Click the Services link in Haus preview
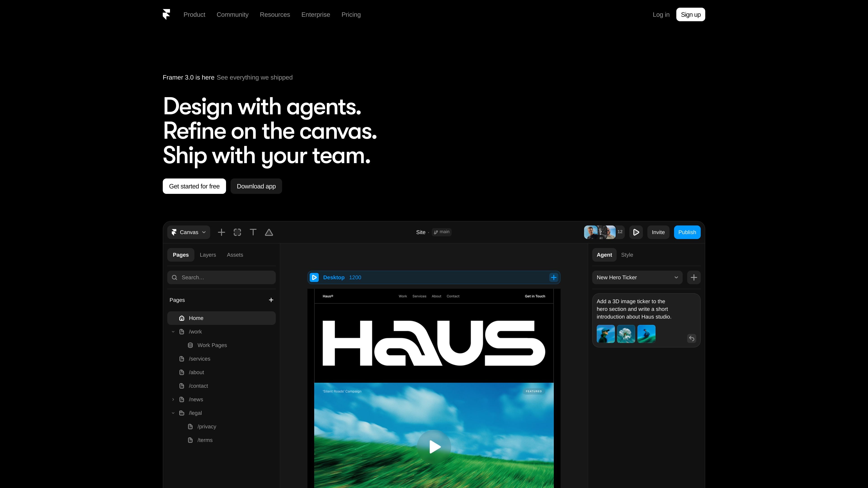 419,296
